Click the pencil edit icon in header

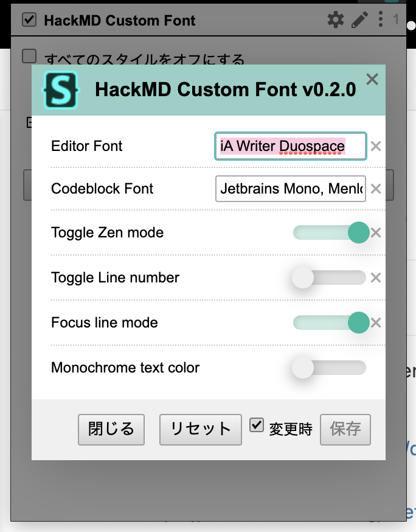tap(359, 20)
